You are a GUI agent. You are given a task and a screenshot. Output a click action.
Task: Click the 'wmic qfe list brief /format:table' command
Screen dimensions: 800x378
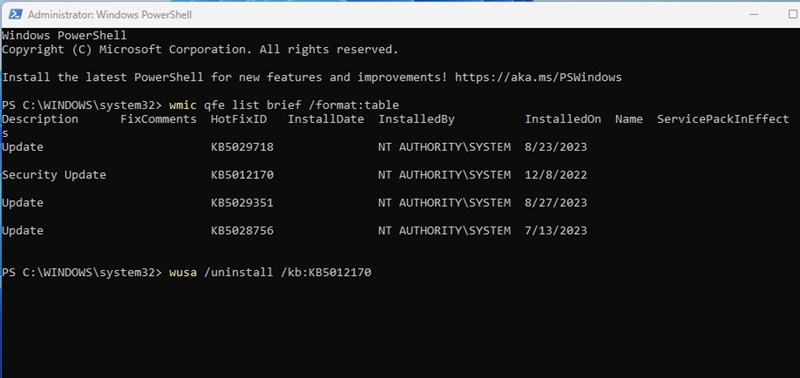[x=284, y=105]
